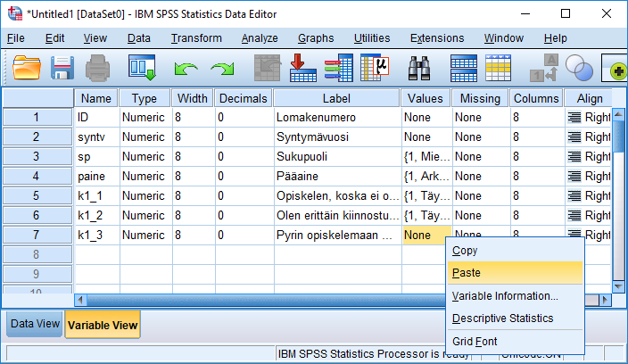628x364 pixels.
Task: Click the Decimals column header
Action: [244, 98]
